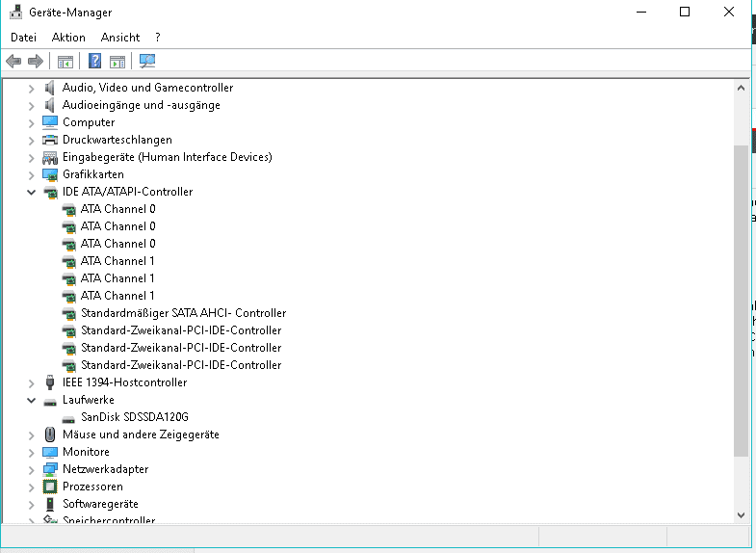756x553 pixels.
Task: Expand Audio, Video und Gamecontroller node
Action: 32,89
